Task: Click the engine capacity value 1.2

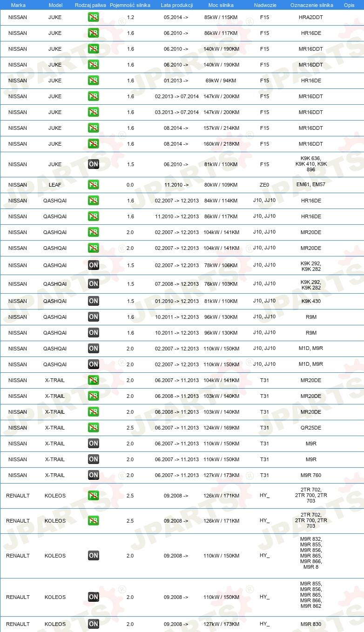Action: point(130,17)
